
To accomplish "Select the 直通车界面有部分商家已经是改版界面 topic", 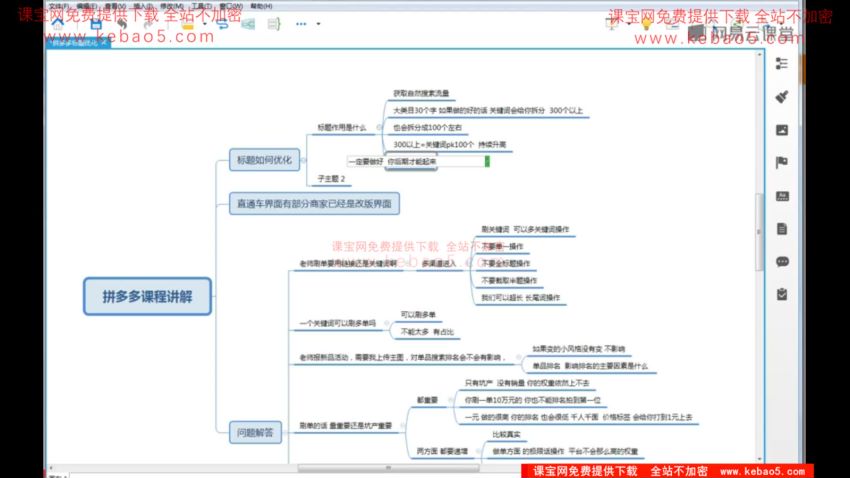I will tap(314, 204).
